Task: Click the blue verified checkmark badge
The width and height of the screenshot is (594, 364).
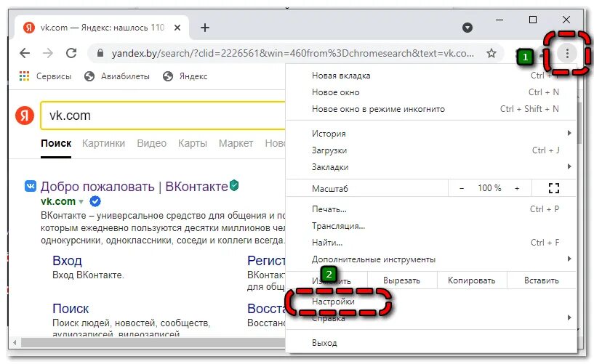Action: click(x=95, y=201)
